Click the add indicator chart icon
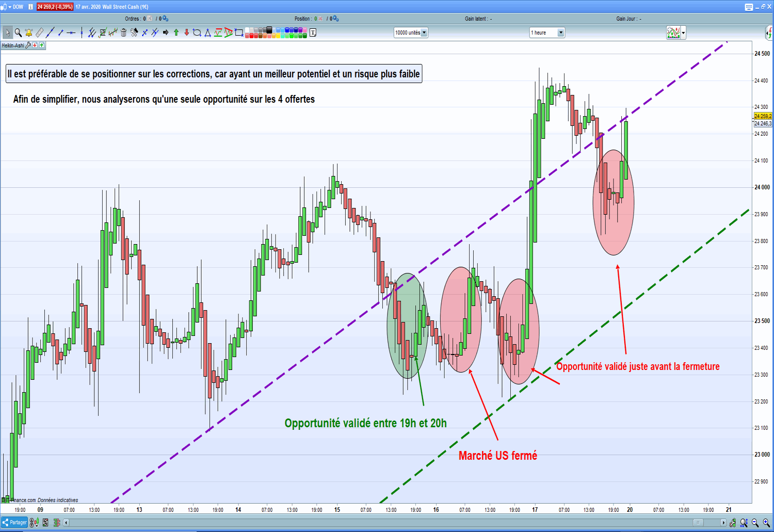774x532 pixels. coord(673,33)
